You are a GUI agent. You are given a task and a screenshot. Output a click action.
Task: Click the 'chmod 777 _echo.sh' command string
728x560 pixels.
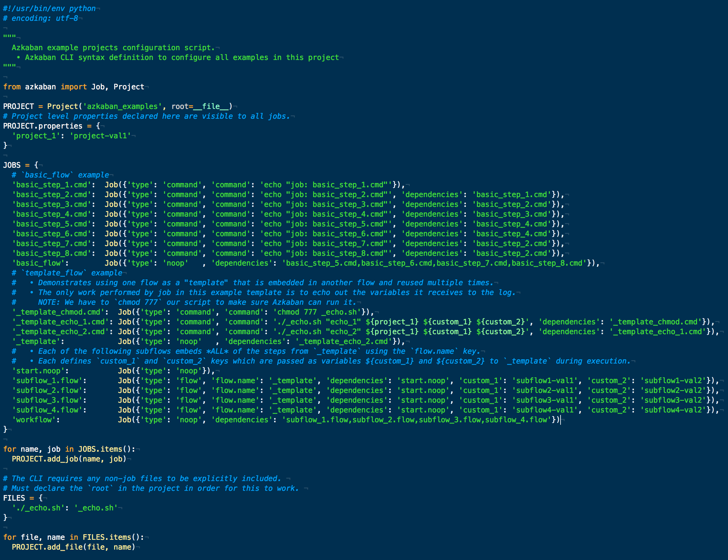319,312
